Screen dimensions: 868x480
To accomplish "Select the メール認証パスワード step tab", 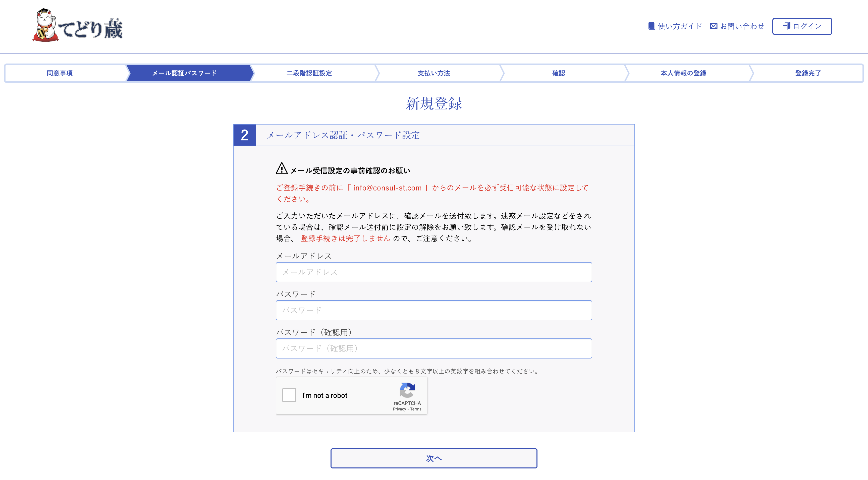I will (184, 73).
